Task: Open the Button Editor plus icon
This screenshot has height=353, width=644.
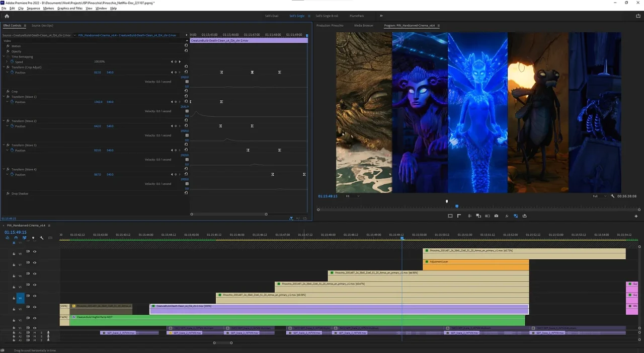Action: click(636, 216)
